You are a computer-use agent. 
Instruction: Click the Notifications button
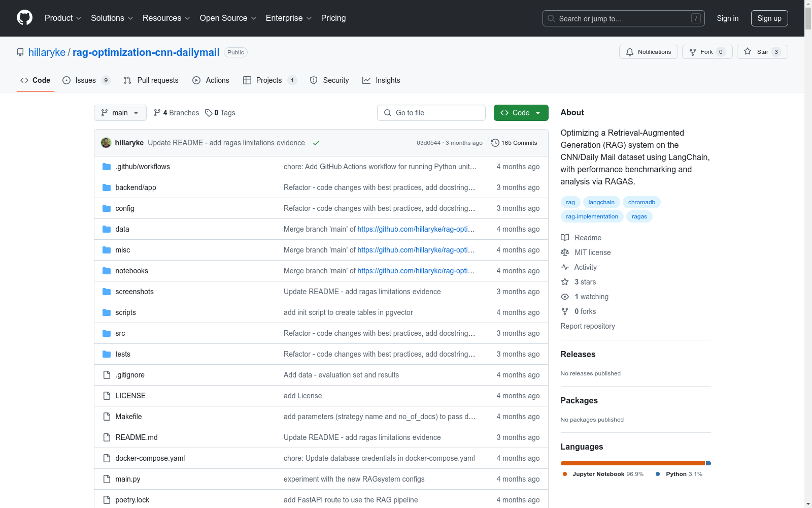coord(648,52)
